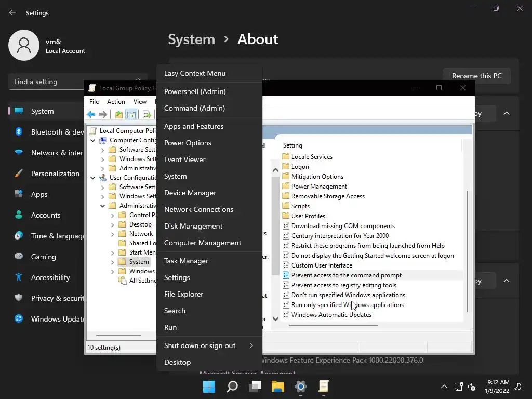Click the Up one level folder icon
The image size is (532, 399).
pos(119,115)
